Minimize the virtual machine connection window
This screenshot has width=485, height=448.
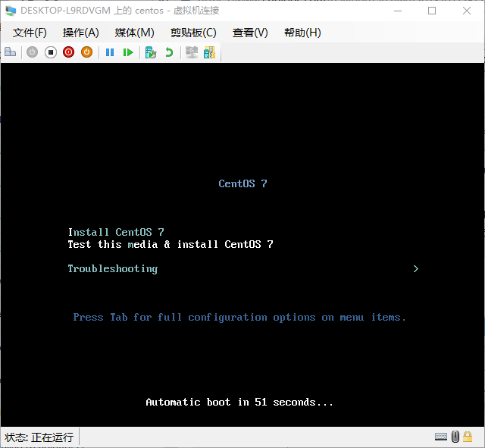point(398,11)
